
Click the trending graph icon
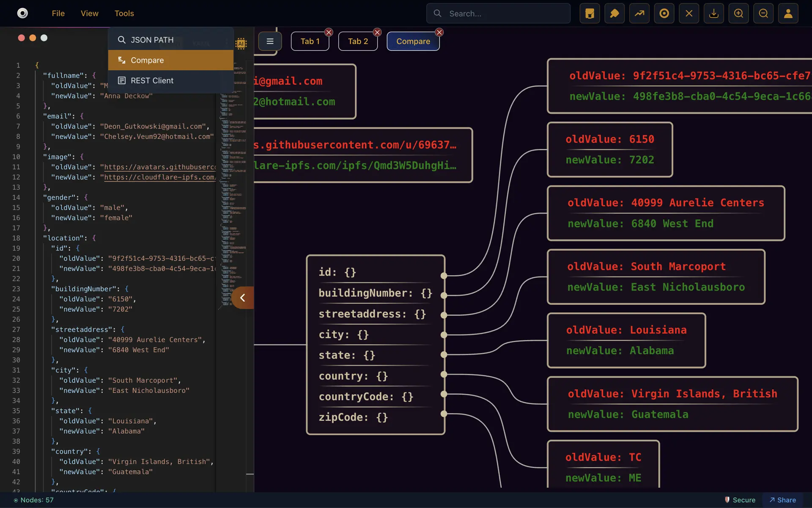[639, 13]
